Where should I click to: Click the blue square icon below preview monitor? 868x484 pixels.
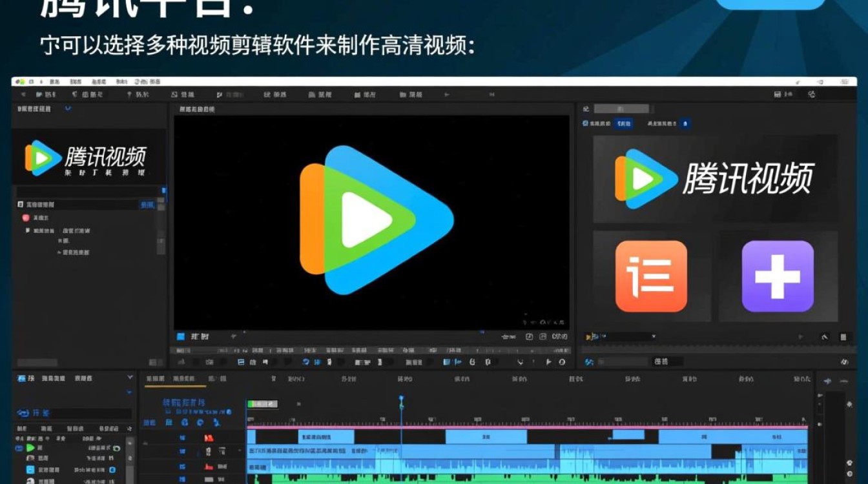[181, 337]
